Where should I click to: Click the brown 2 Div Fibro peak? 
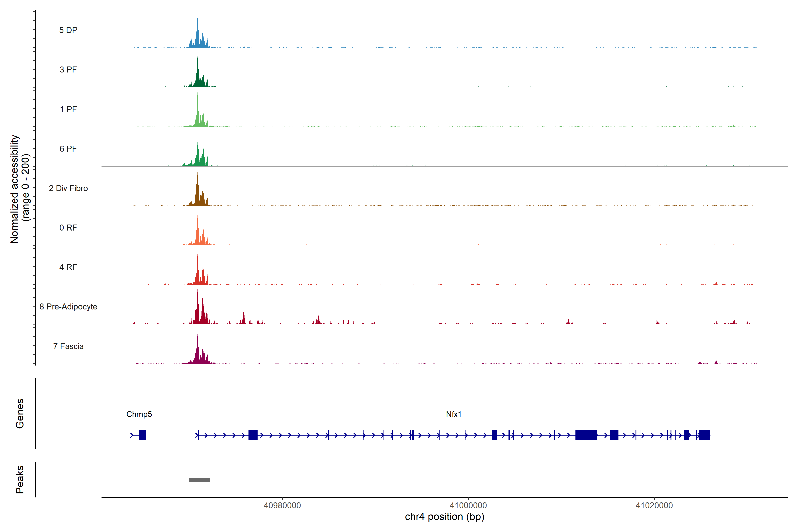(198, 195)
